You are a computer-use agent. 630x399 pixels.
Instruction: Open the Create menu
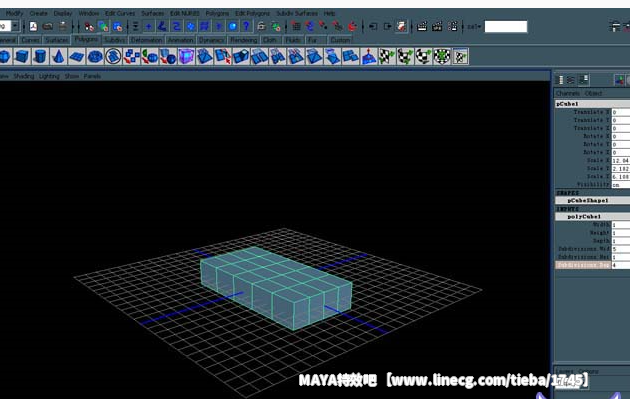tap(39, 13)
